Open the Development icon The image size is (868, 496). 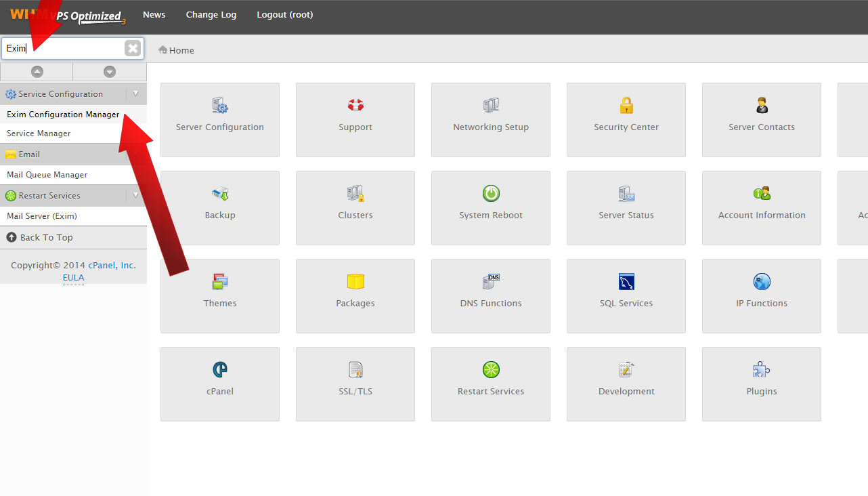(x=626, y=369)
